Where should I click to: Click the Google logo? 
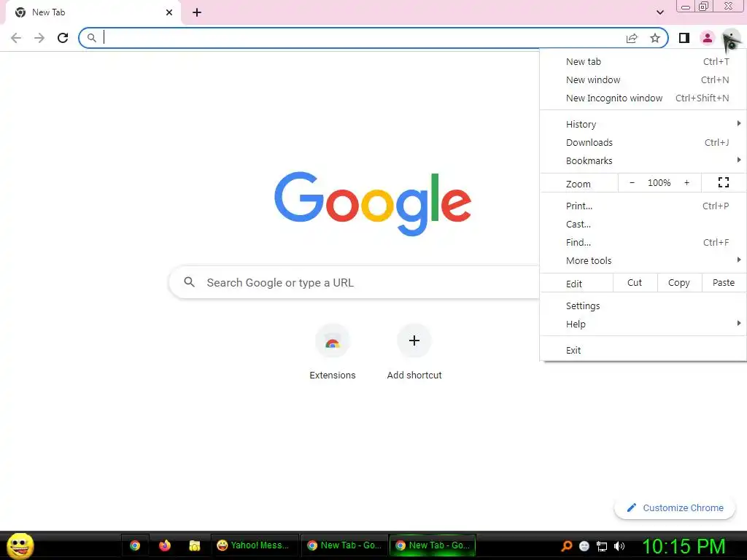[373, 204]
